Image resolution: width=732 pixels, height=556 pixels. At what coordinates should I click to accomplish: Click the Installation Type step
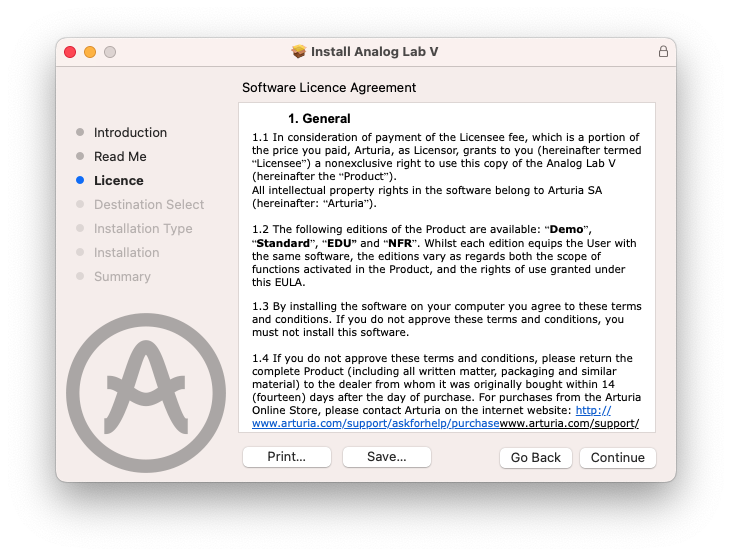pos(143,229)
